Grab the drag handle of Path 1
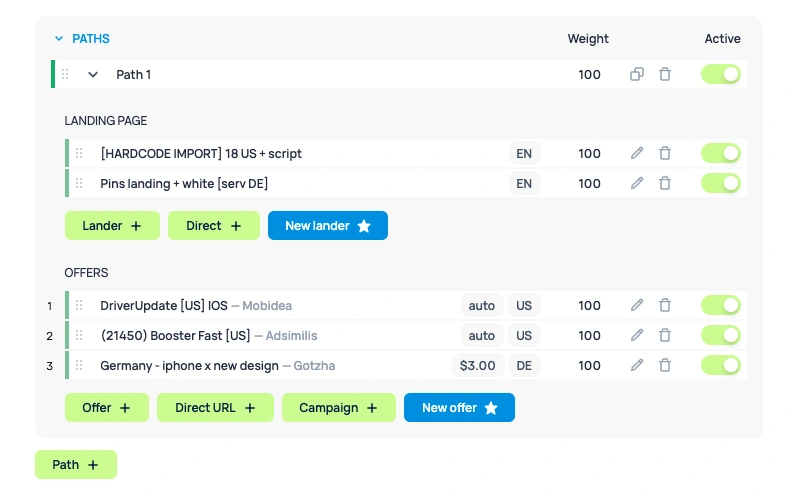The width and height of the screenshot is (800, 500). point(65,74)
